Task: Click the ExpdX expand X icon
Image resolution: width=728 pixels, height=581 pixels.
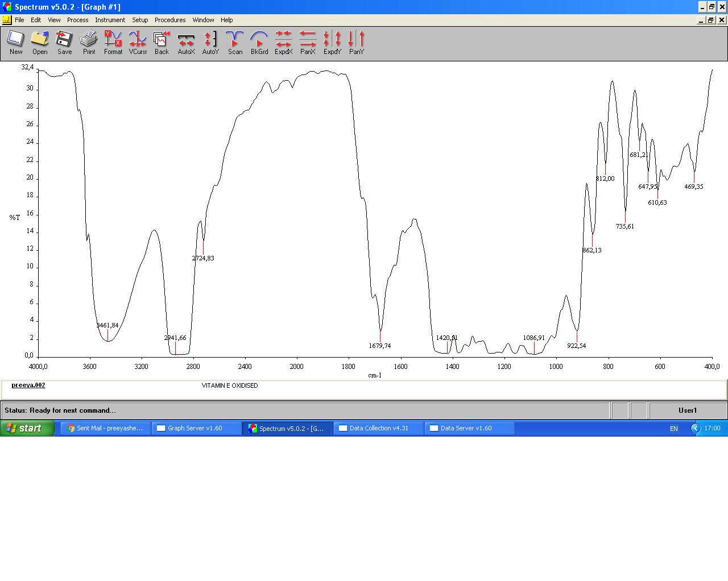Action: (283, 43)
